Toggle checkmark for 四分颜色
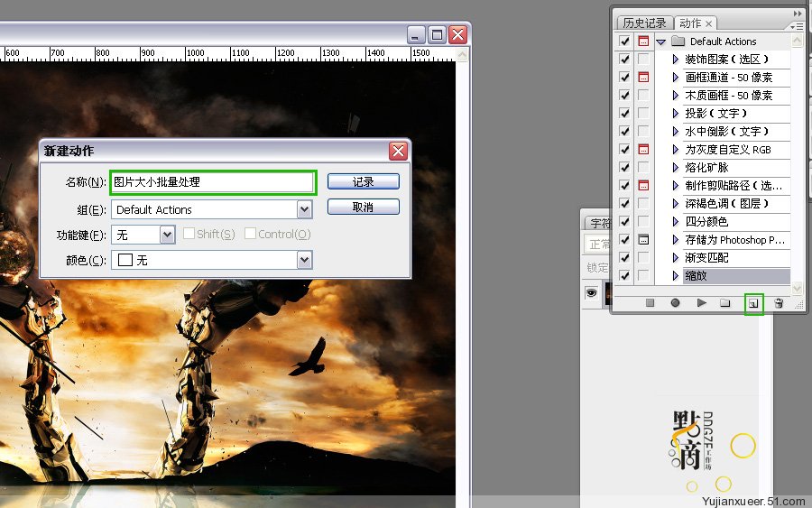 (x=624, y=222)
